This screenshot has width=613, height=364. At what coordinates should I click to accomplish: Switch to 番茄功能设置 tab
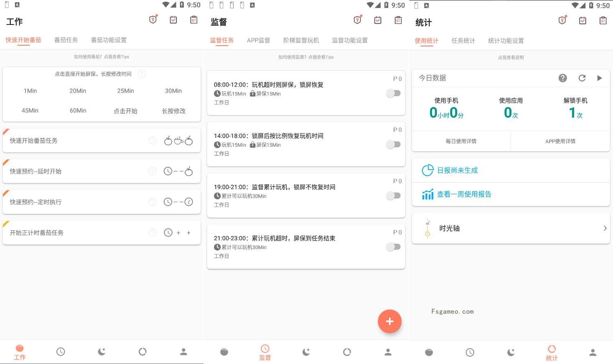click(x=109, y=40)
